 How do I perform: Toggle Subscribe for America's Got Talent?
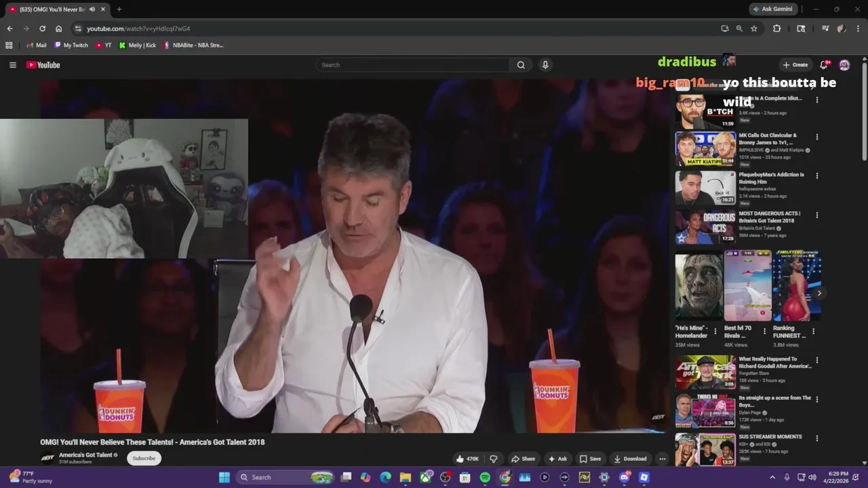[144, 458]
